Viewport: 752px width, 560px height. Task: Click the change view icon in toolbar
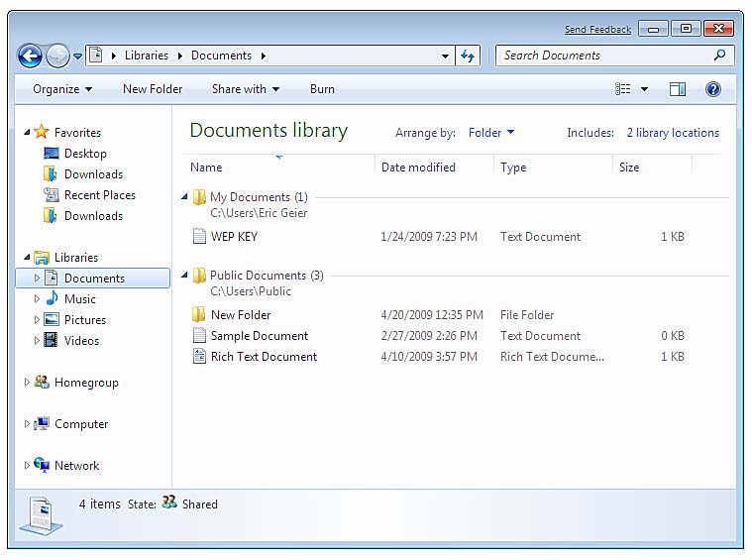[x=622, y=89]
